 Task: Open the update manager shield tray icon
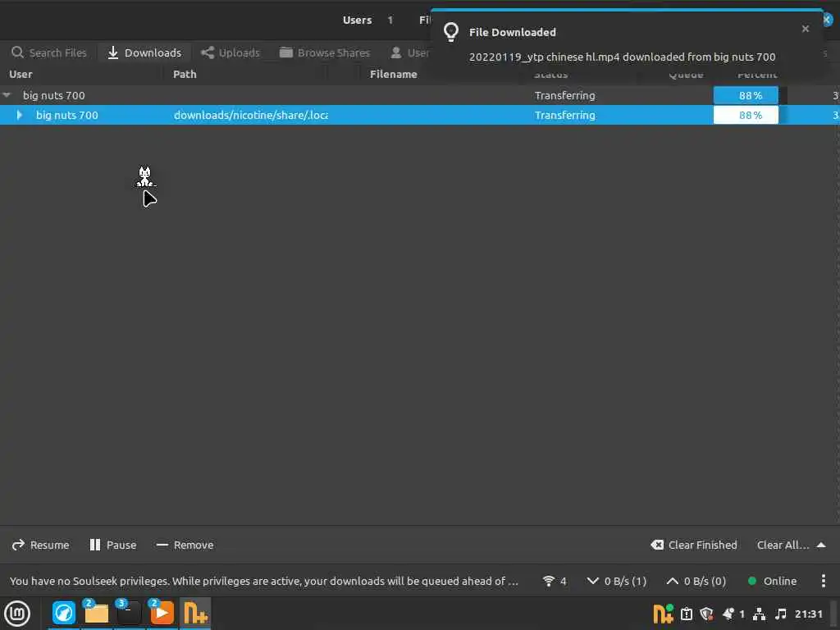click(706, 614)
